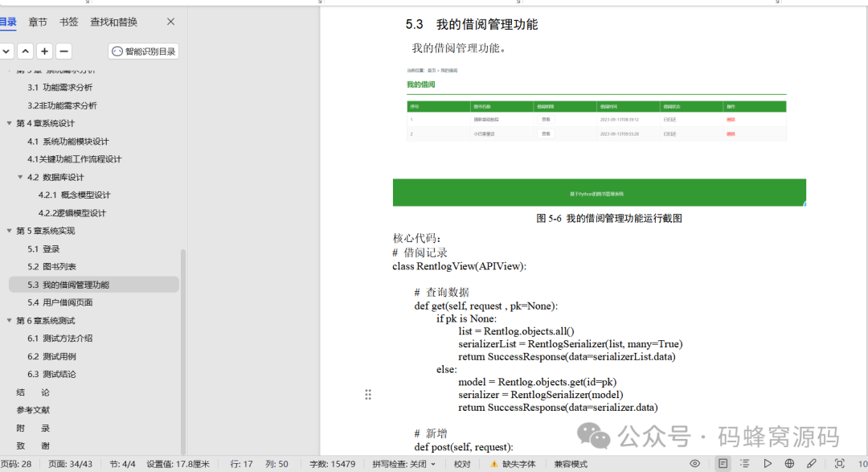868x472 pixels.
Task: Switch to outline view icon in status bar
Action: point(746,463)
